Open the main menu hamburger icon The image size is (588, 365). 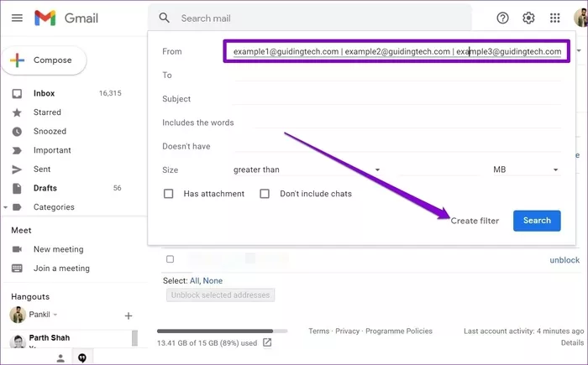tap(17, 18)
